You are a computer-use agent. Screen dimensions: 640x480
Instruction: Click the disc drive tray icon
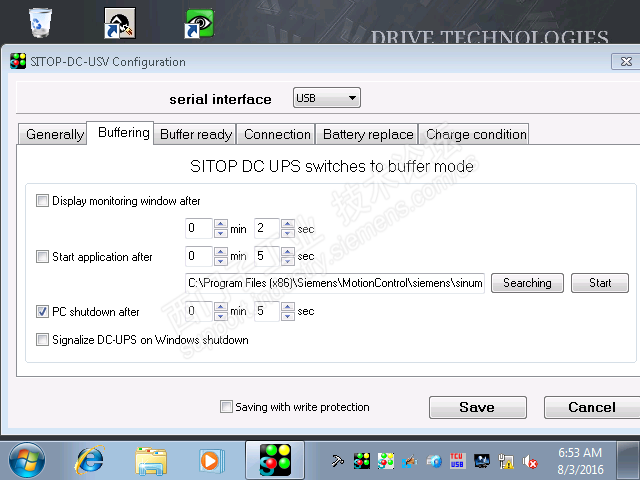point(434,461)
